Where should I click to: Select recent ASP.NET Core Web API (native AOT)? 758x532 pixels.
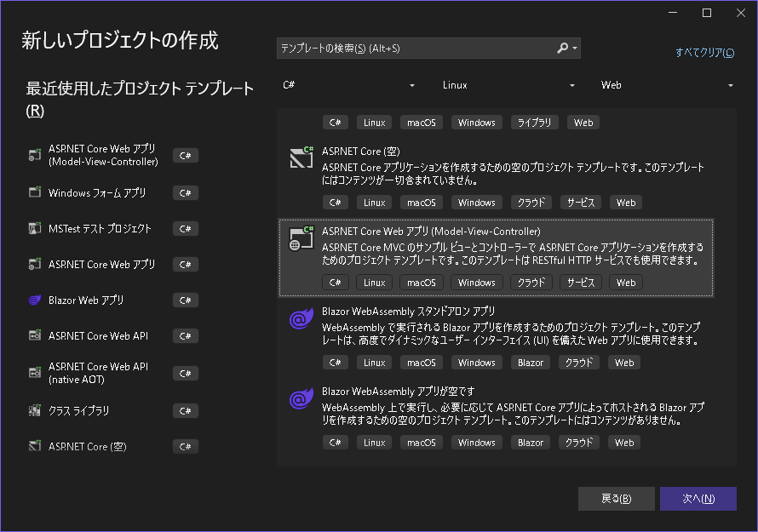[x=113, y=373]
